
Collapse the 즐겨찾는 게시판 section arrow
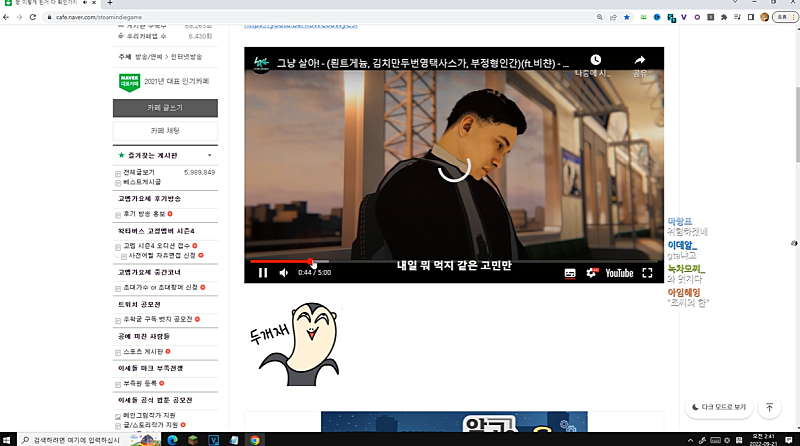click(209, 156)
